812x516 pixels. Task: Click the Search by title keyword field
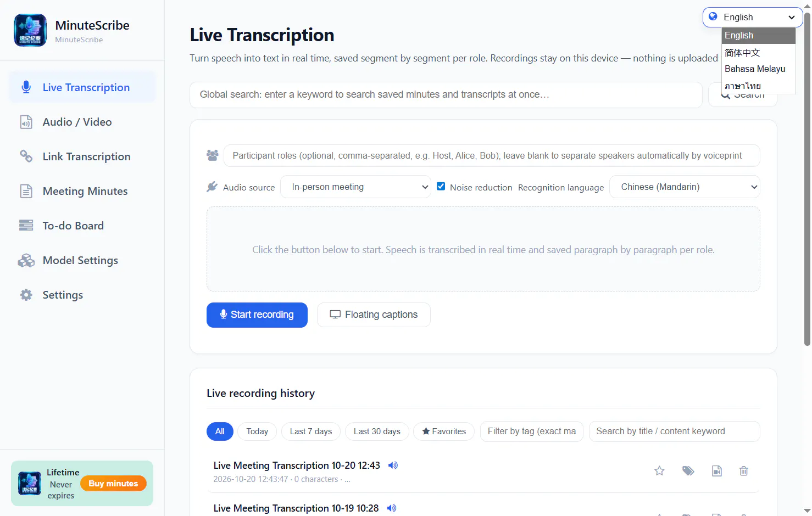(x=674, y=431)
